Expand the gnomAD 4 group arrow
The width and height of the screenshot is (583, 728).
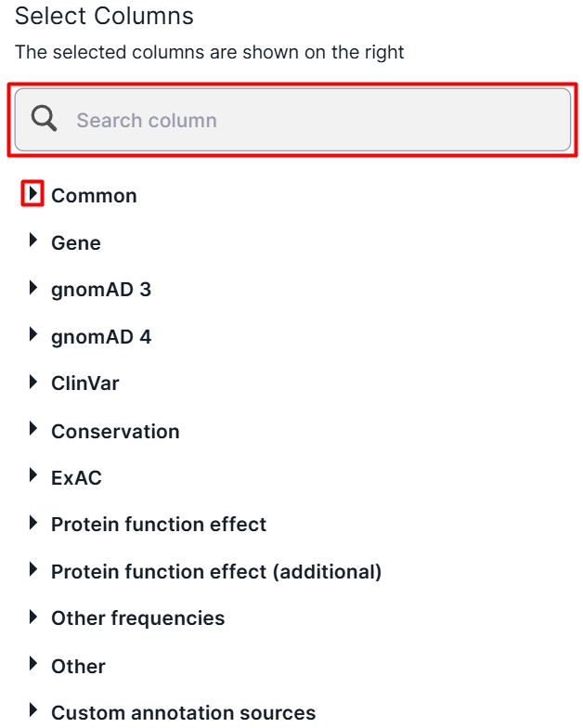click(x=33, y=334)
